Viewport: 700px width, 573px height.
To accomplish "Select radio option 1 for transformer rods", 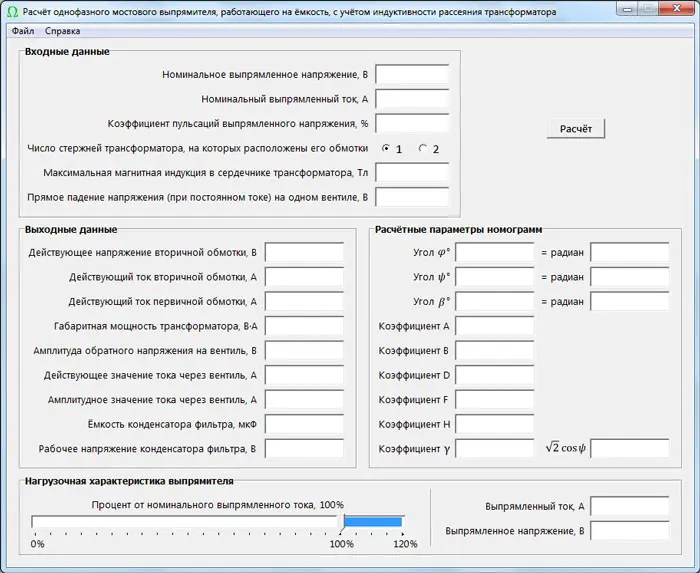I will click(387, 149).
